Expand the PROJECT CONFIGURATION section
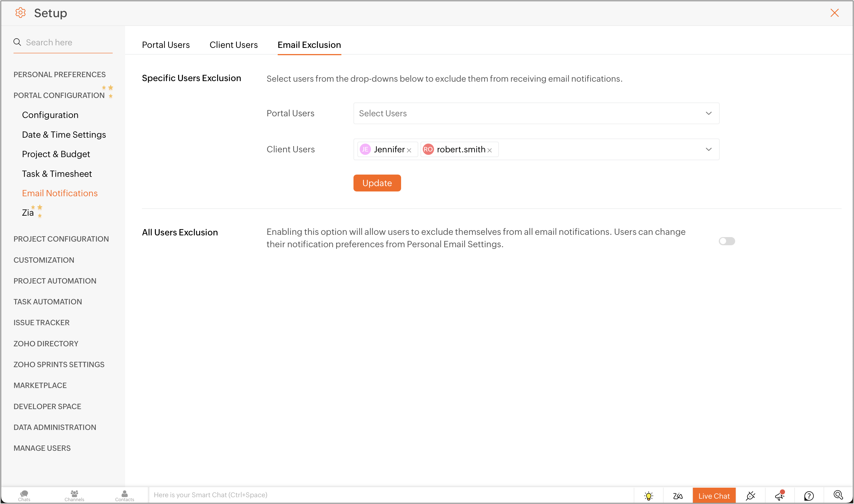 tap(61, 239)
